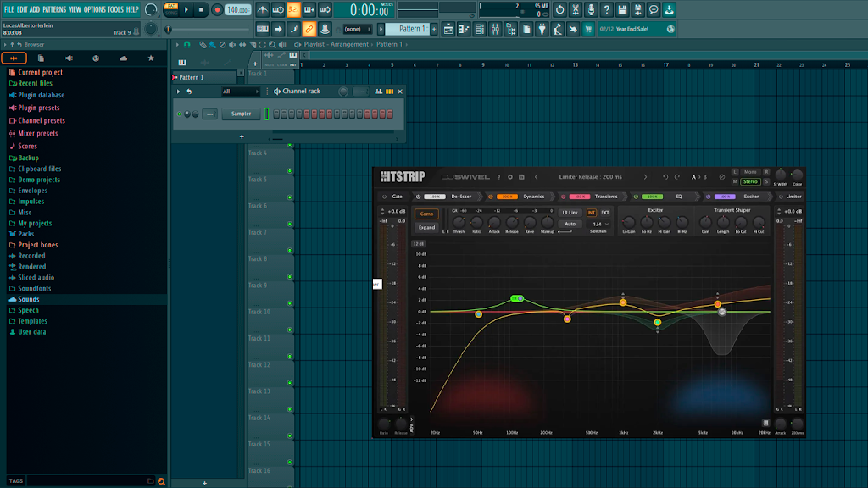868x488 pixels.
Task: Save the project with floppy disk icon
Action: (622, 9)
